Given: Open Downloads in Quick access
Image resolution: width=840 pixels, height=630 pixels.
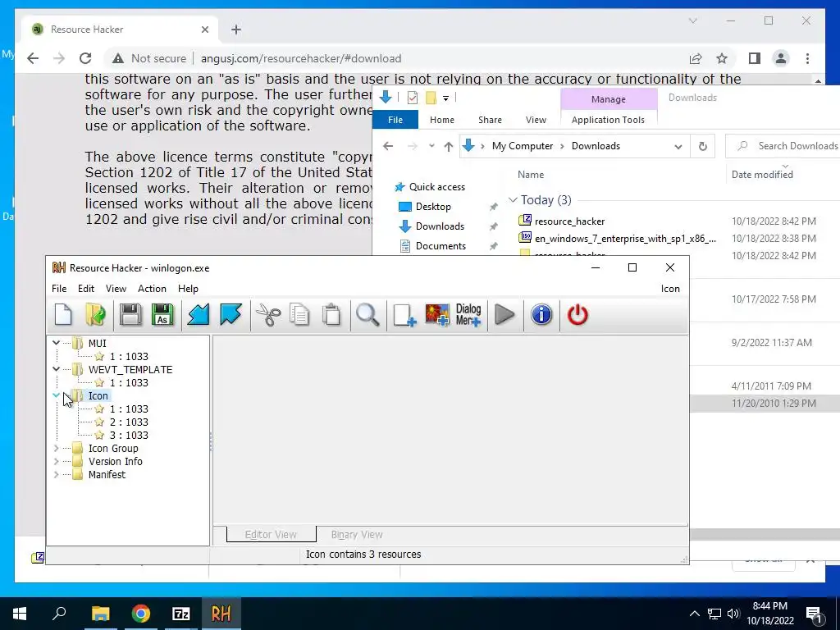Looking at the screenshot, I should click(x=440, y=226).
